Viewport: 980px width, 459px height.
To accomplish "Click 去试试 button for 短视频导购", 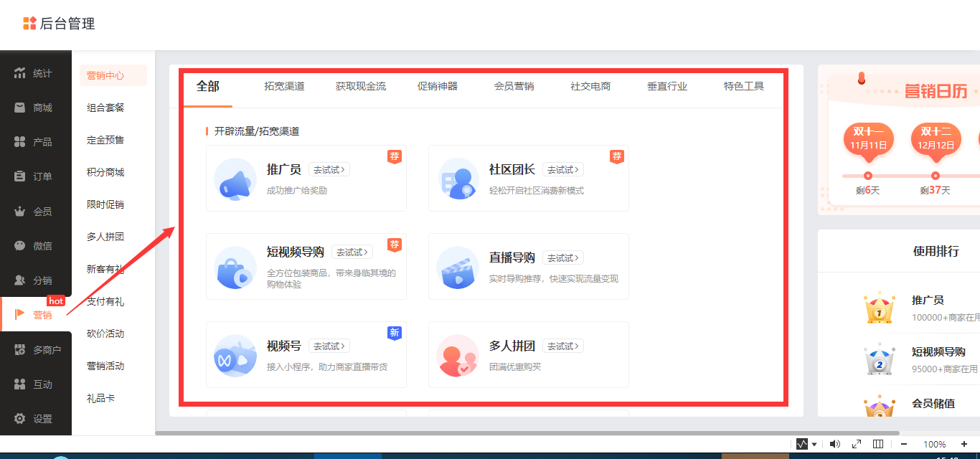I will (352, 252).
